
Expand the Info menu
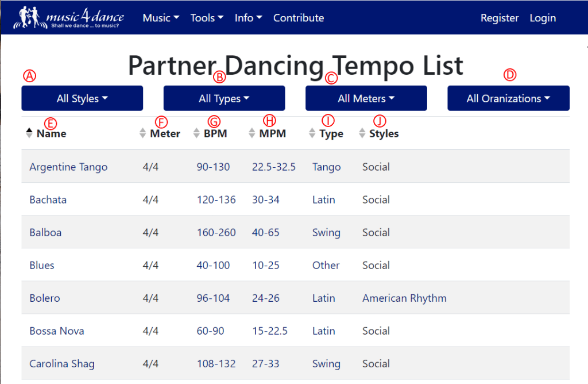point(248,18)
